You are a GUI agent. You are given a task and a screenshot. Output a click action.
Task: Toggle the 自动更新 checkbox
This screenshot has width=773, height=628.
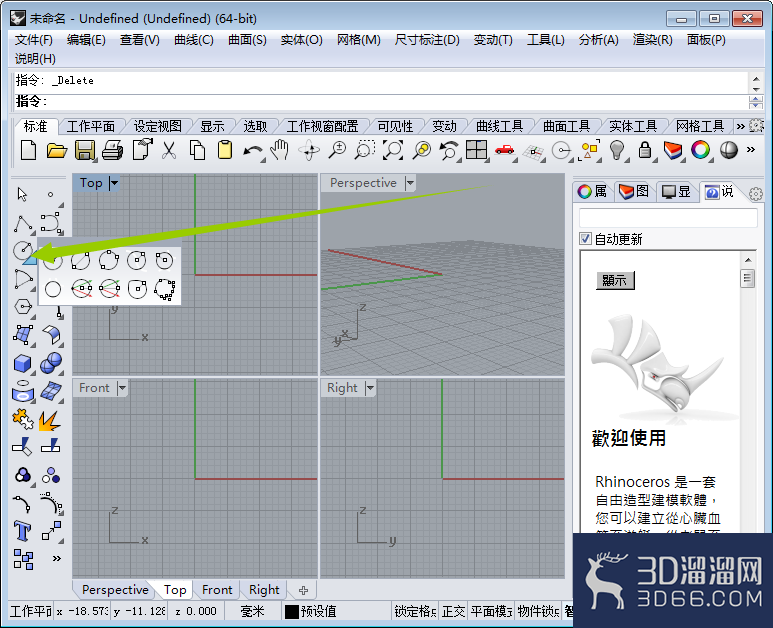[x=585, y=239]
